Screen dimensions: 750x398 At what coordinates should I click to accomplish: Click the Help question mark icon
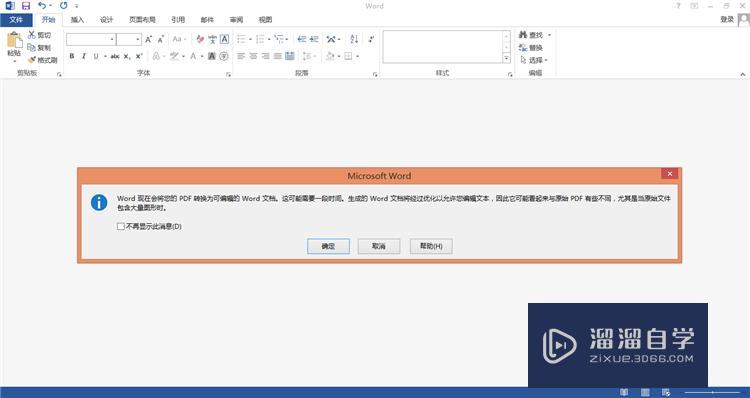coord(678,6)
